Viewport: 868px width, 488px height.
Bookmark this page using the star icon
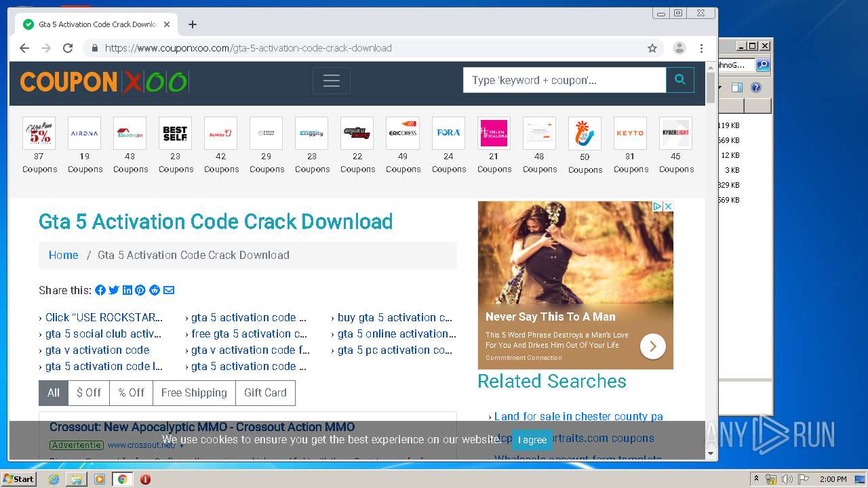[x=652, y=48]
